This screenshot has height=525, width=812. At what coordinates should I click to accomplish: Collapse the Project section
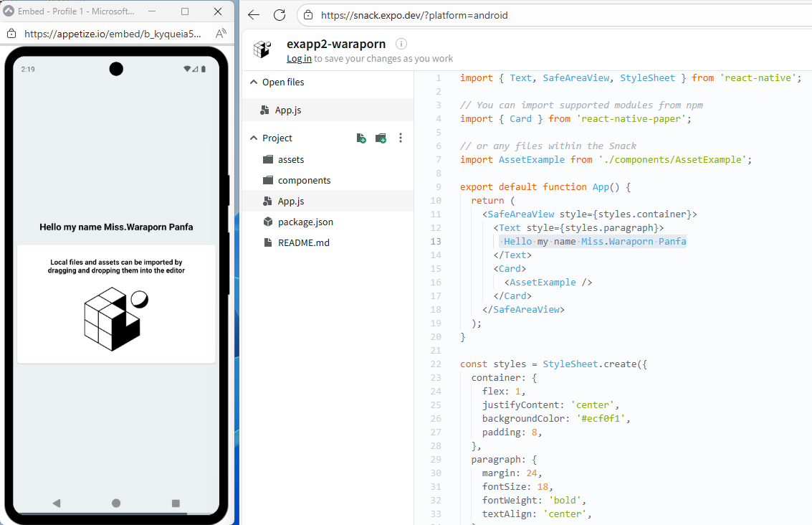click(253, 138)
